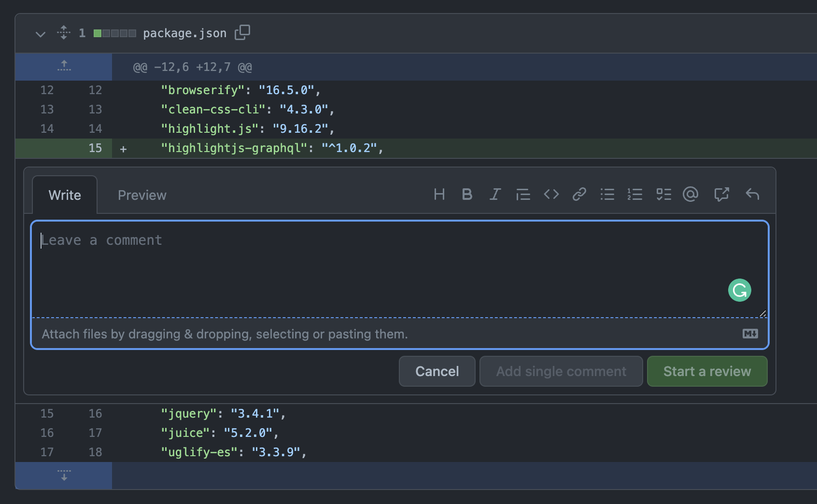Insert a bulleted list
The image size is (817, 504).
point(607,195)
